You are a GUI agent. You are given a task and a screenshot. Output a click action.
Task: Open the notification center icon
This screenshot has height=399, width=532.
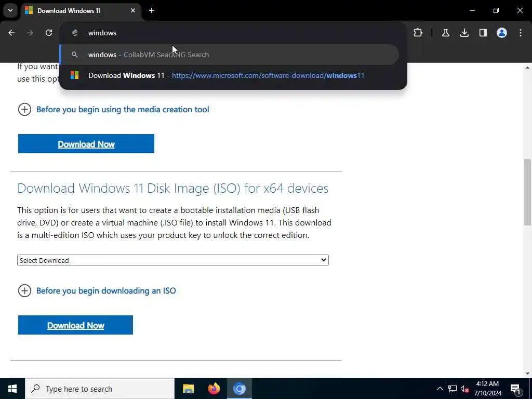pos(515,389)
